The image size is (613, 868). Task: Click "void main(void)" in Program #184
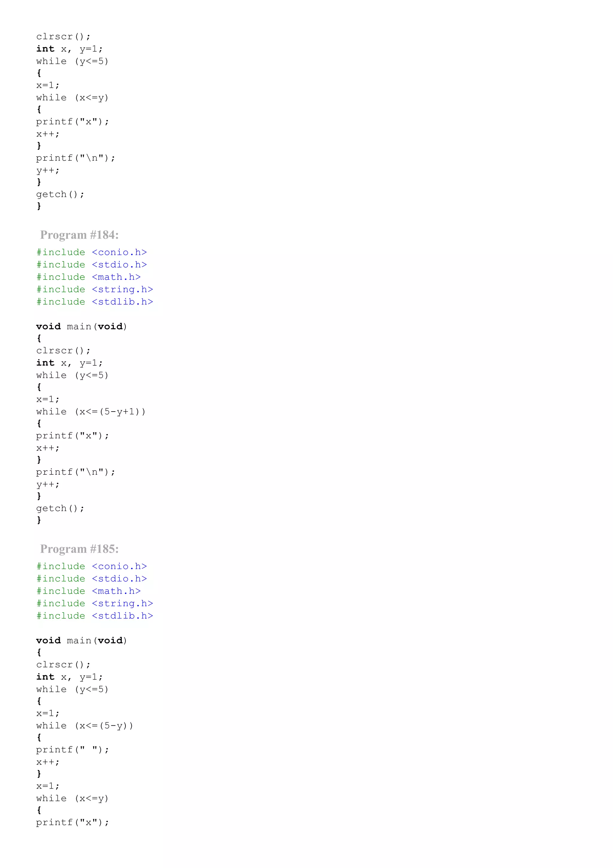pos(82,327)
